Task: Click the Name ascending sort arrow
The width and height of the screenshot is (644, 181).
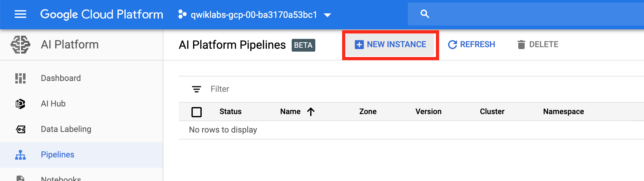Action: (311, 112)
